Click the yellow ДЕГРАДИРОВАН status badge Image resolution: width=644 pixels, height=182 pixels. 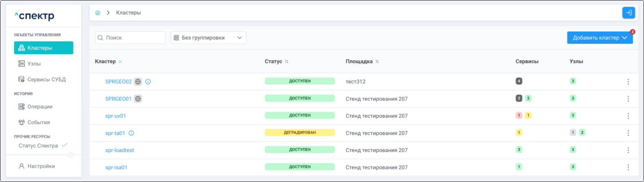tap(300, 133)
